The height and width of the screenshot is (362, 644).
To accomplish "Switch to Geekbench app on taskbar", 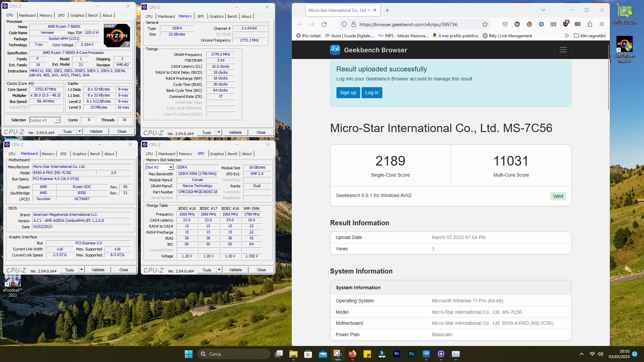I will coord(426,354).
